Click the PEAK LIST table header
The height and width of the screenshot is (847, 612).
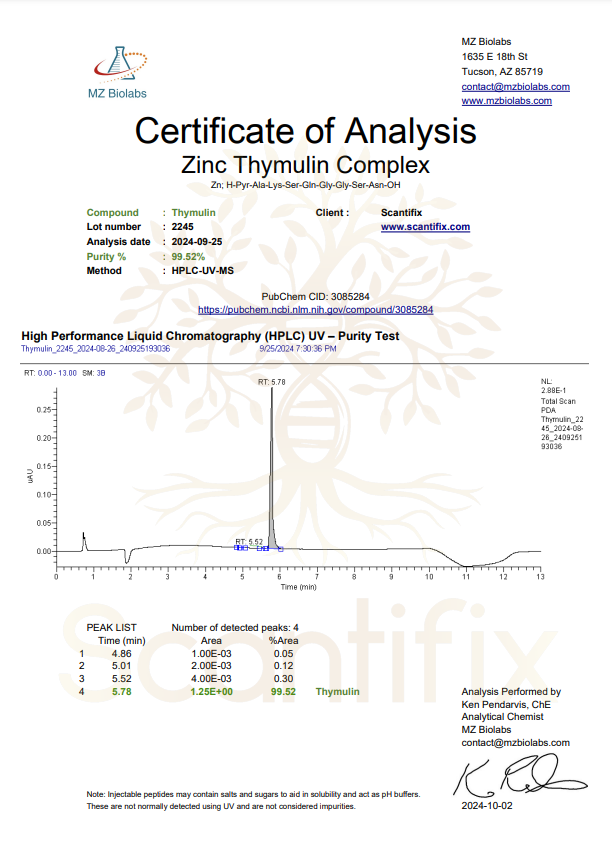point(111,628)
